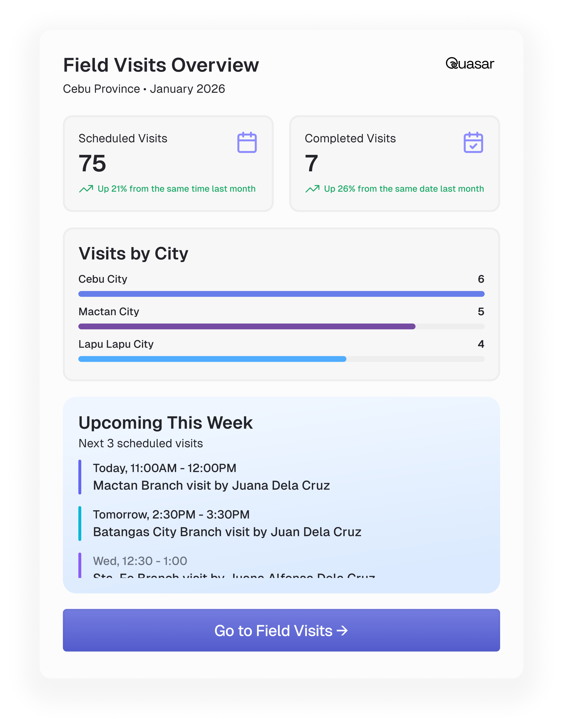
Task: Click the Cebu City progress bar
Action: pyautogui.click(x=281, y=294)
